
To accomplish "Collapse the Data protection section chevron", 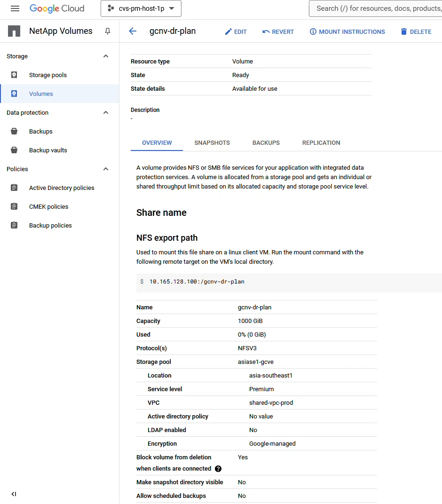I will point(106,112).
